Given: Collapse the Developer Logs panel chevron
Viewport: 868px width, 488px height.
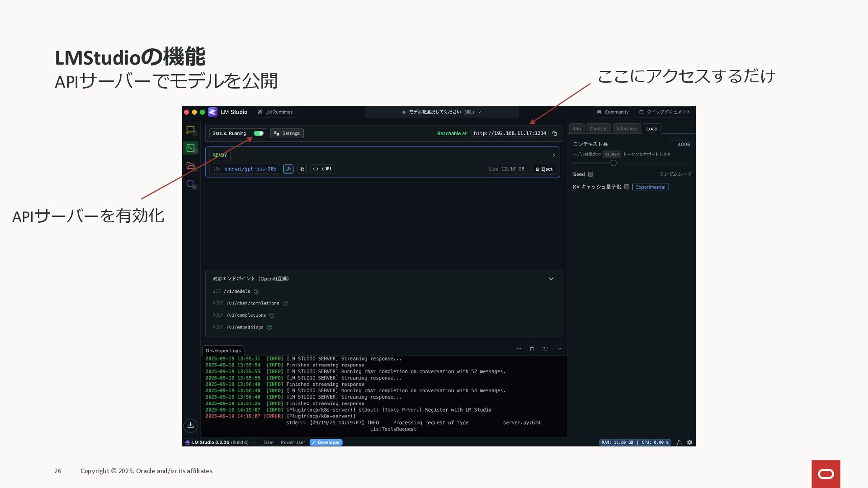Looking at the screenshot, I should click(559, 349).
